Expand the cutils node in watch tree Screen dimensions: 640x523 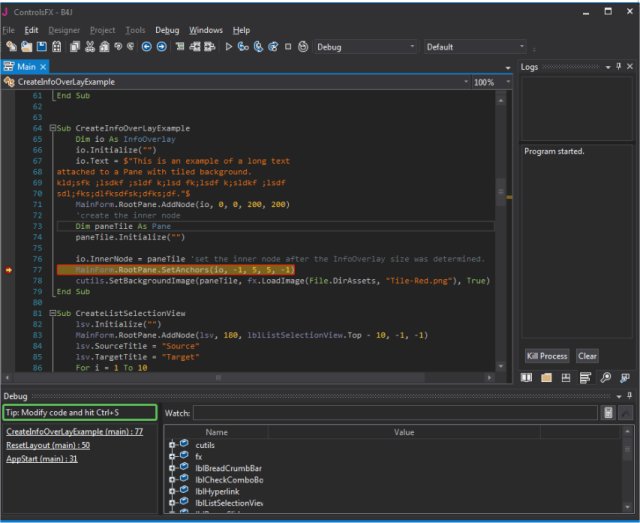[x=173, y=445]
